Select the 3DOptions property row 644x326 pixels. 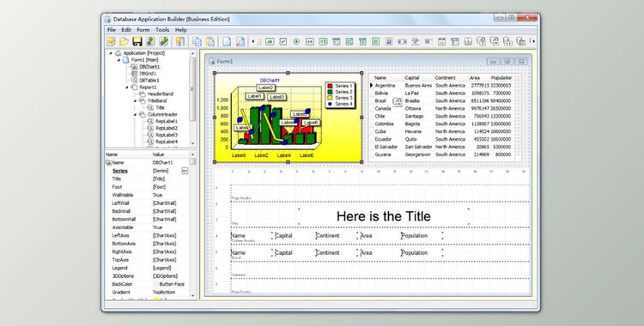147,276
